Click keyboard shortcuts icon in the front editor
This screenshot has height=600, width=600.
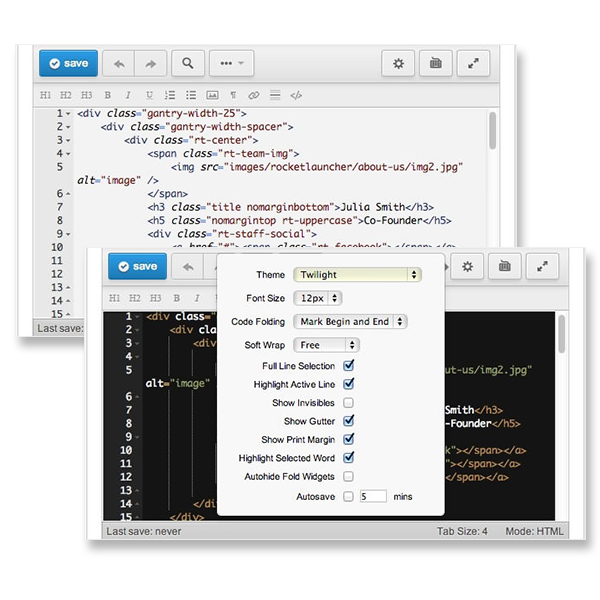point(504,266)
